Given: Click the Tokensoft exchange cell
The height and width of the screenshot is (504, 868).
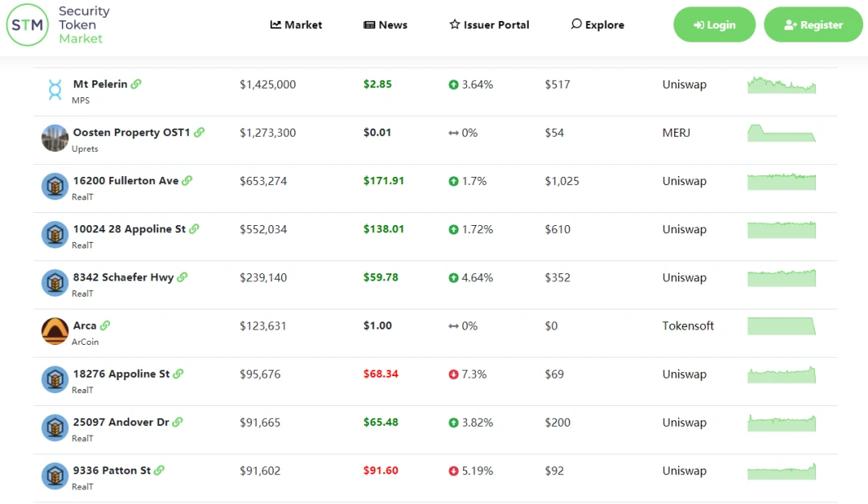Looking at the screenshot, I should click(x=688, y=326).
